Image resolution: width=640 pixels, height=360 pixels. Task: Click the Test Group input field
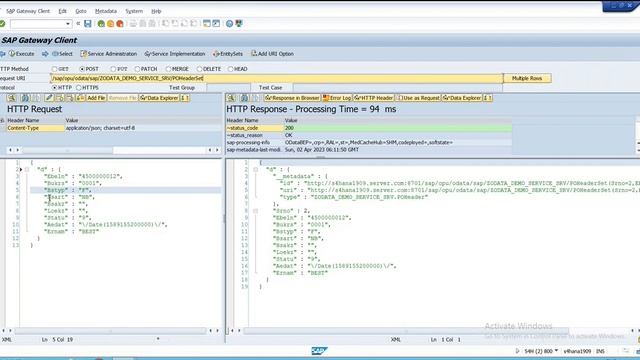click(229, 88)
